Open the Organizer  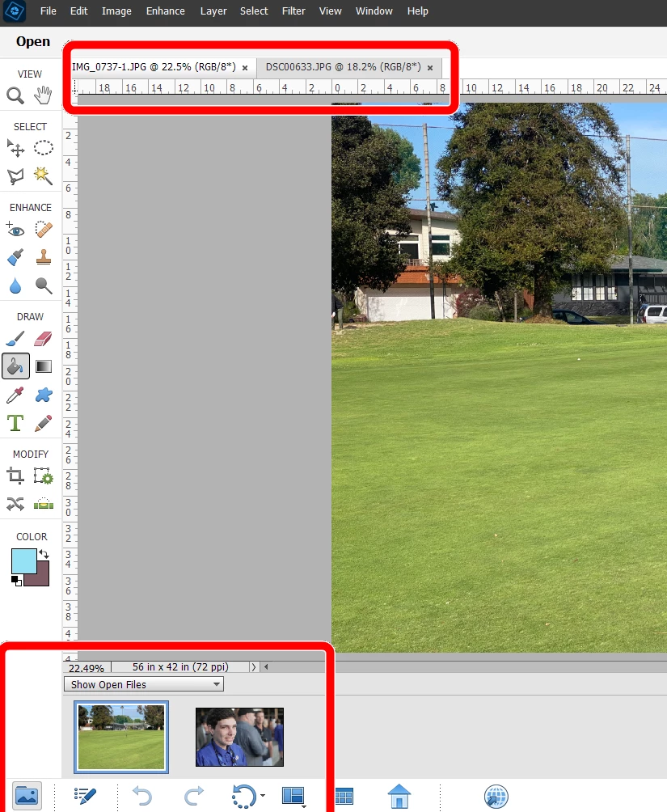[x=344, y=796]
